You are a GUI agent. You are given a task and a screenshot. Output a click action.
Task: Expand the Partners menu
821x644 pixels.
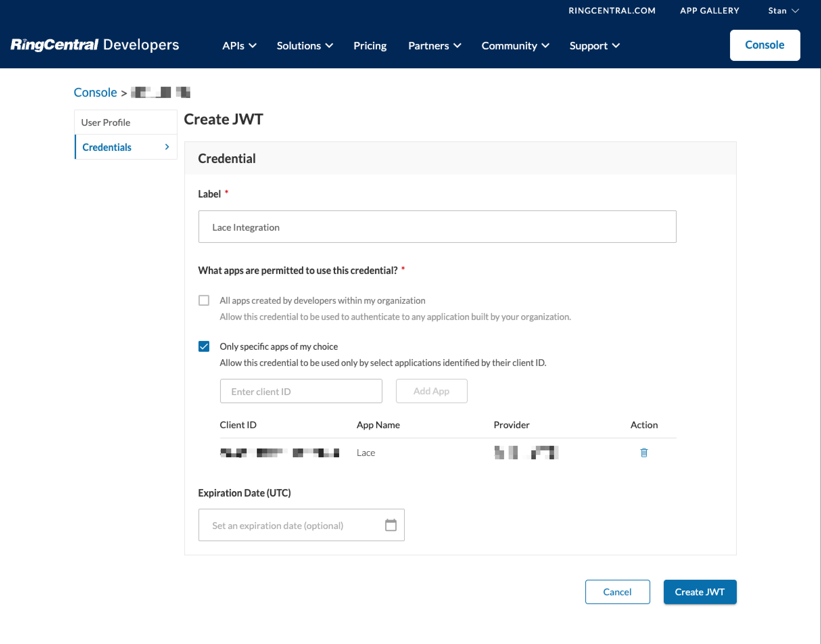coord(435,46)
